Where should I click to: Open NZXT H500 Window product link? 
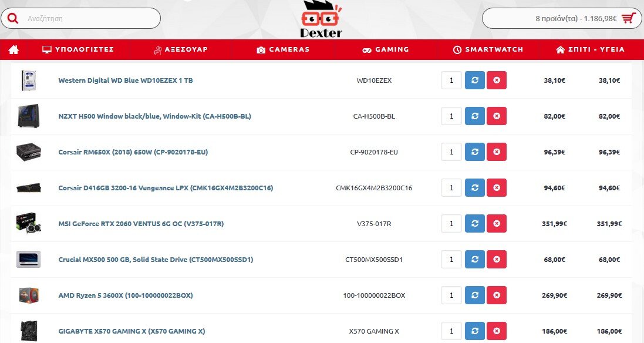[154, 116]
